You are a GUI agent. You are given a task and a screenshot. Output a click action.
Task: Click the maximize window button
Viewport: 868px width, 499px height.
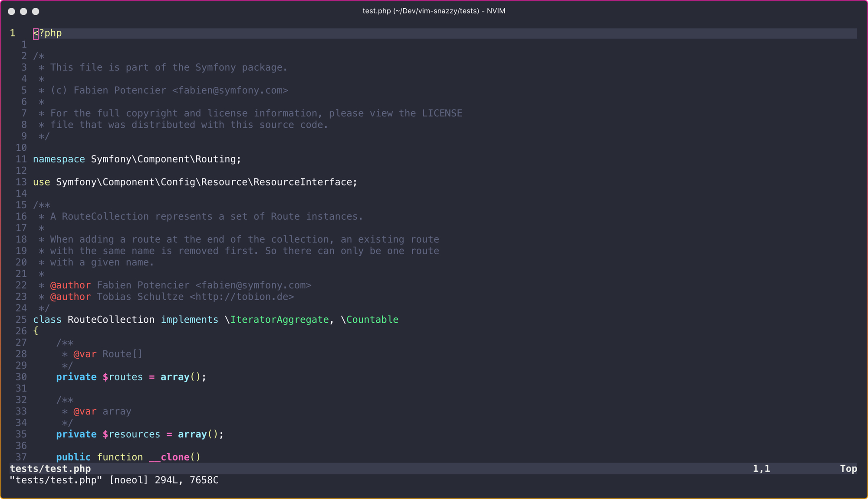pos(36,11)
